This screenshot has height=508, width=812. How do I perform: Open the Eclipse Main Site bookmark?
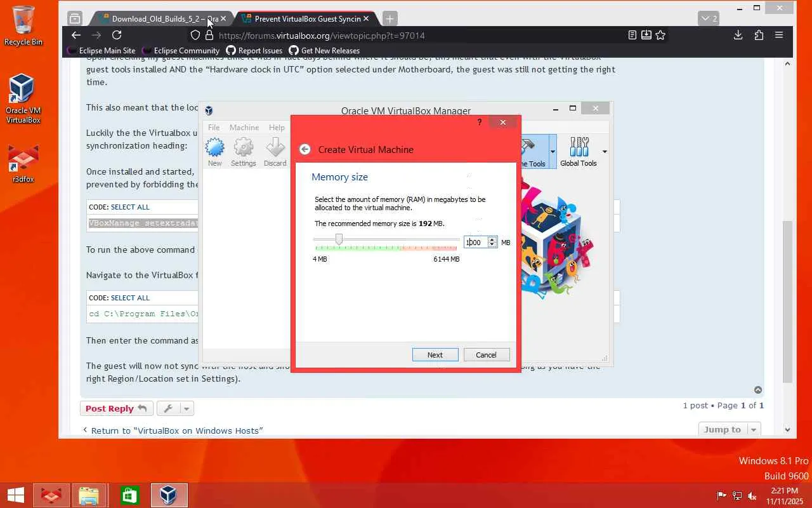[x=101, y=51]
